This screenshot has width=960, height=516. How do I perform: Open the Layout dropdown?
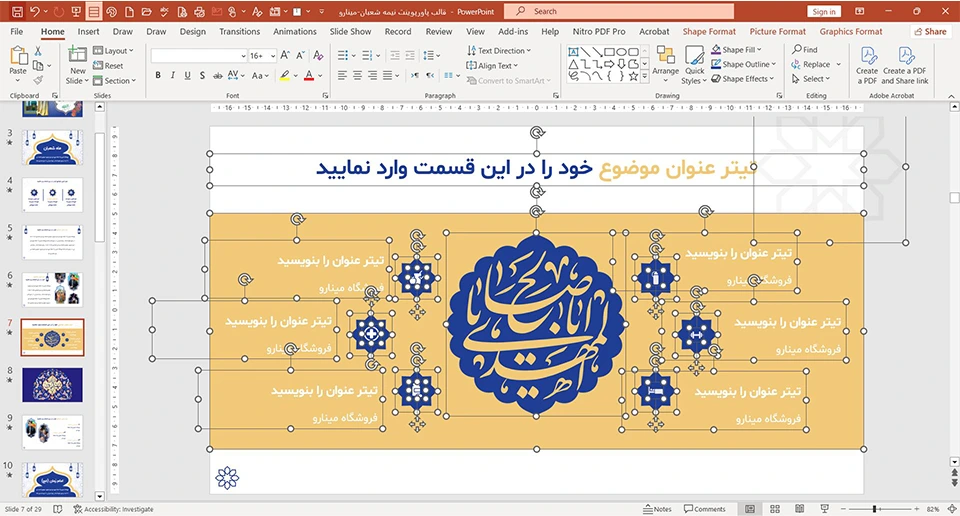113,51
